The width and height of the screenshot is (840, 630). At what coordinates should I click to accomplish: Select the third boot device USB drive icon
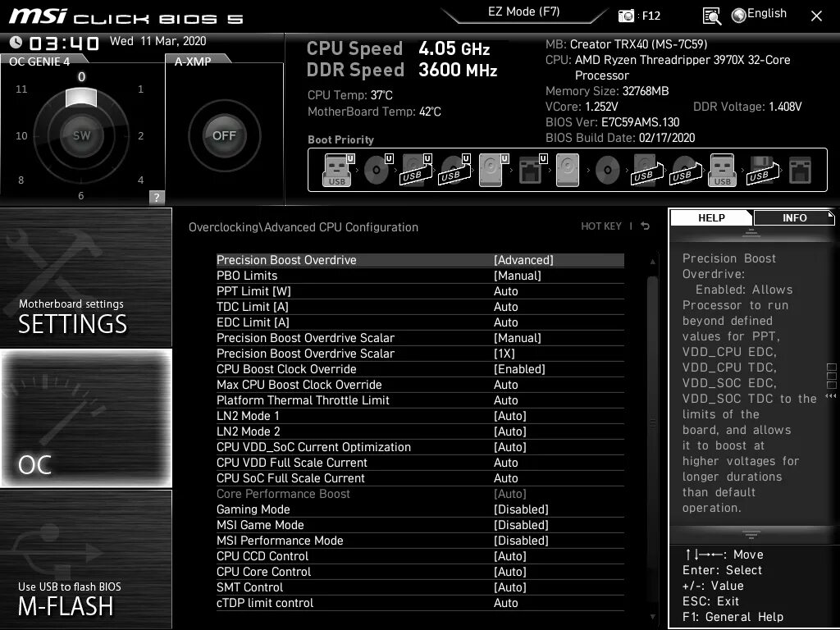(x=416, y=171)
